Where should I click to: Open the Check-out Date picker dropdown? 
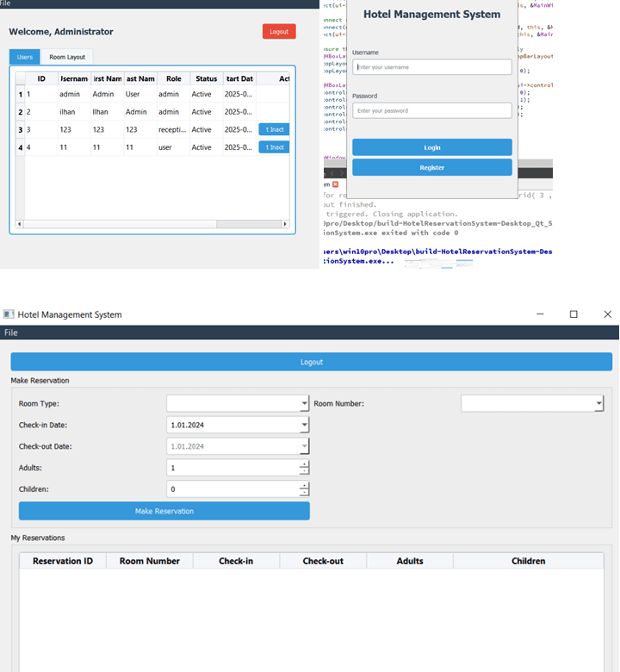304,446
